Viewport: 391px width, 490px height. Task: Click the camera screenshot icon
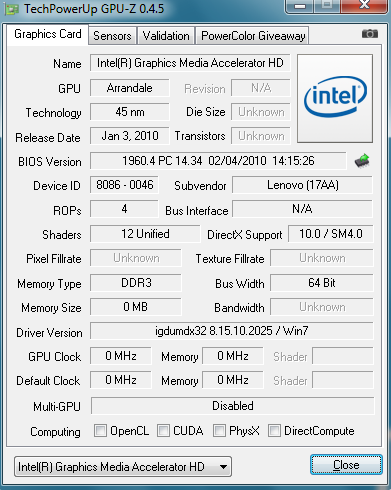click(x=370, y=34)
